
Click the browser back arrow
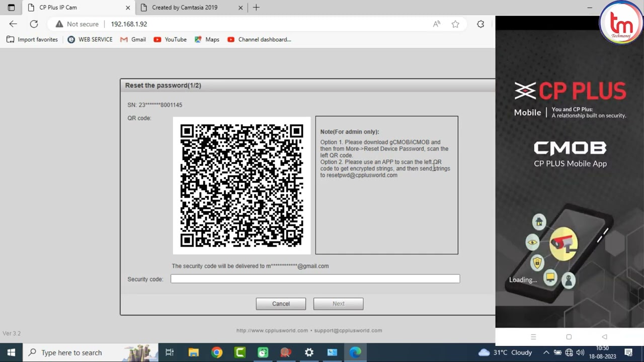tap(13, 24)
